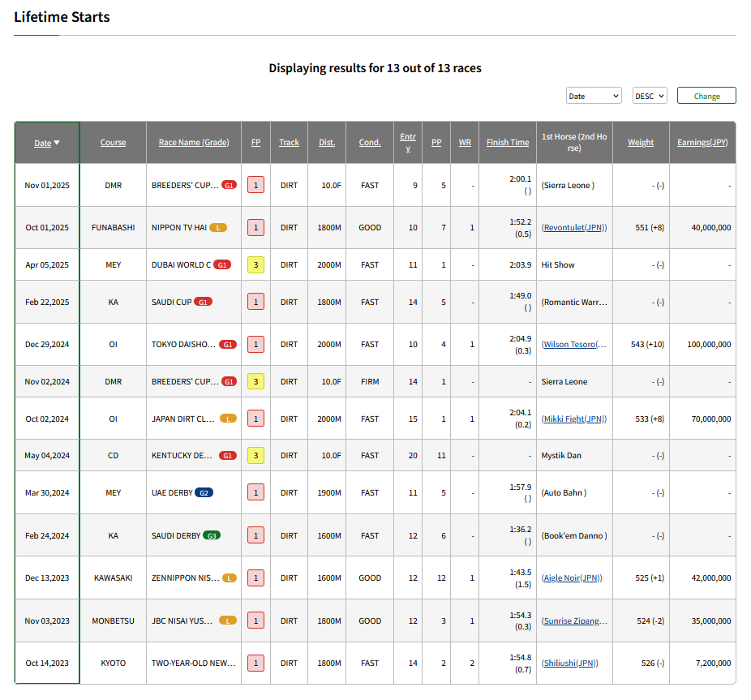Select KAWASAKI course cell
Image resolution: width=751 pixels, height=700 pixels.
coord(113,578)
